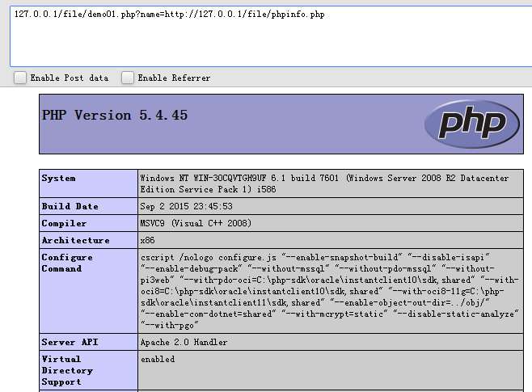Click the 'Enable Post data' label text
The width and height of the screenshot is (532, 392).
(x=70, y=78)
